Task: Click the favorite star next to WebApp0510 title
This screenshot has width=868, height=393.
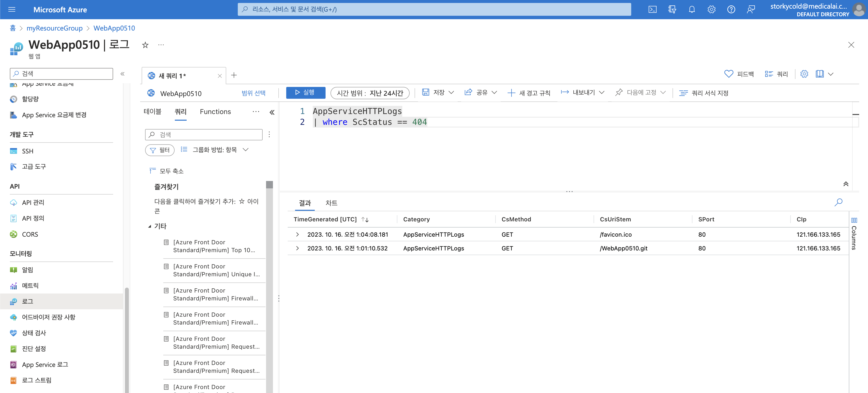Action: coord(145,45)
